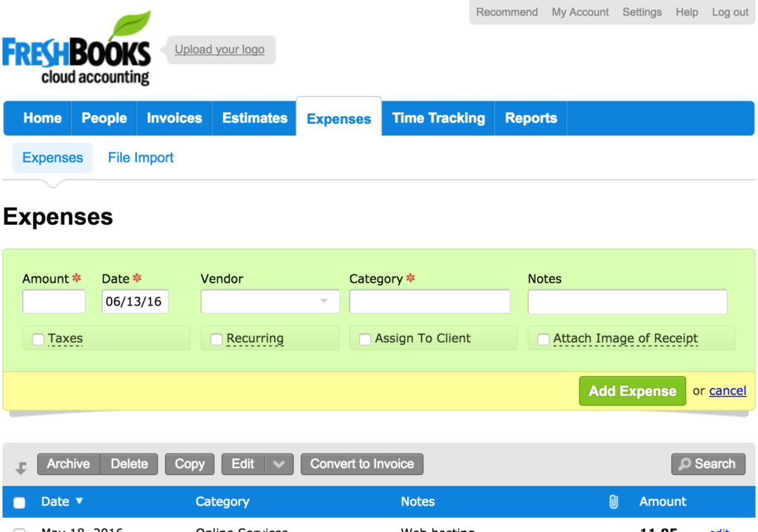The image size is (758, 532).
Task: Open Settings from the top bar
Action: [642, 12]
